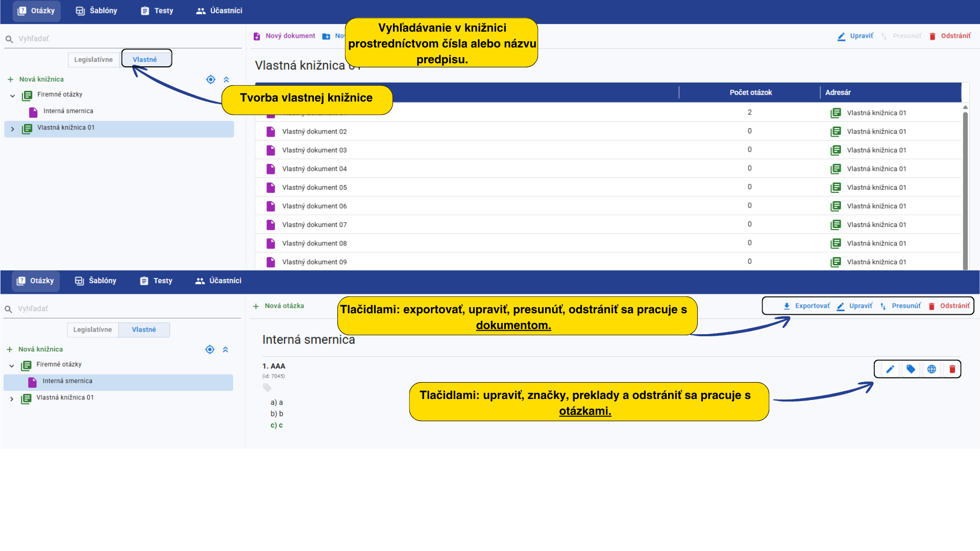
Task: Click the Exportovať download button
Action: (806, 306)
